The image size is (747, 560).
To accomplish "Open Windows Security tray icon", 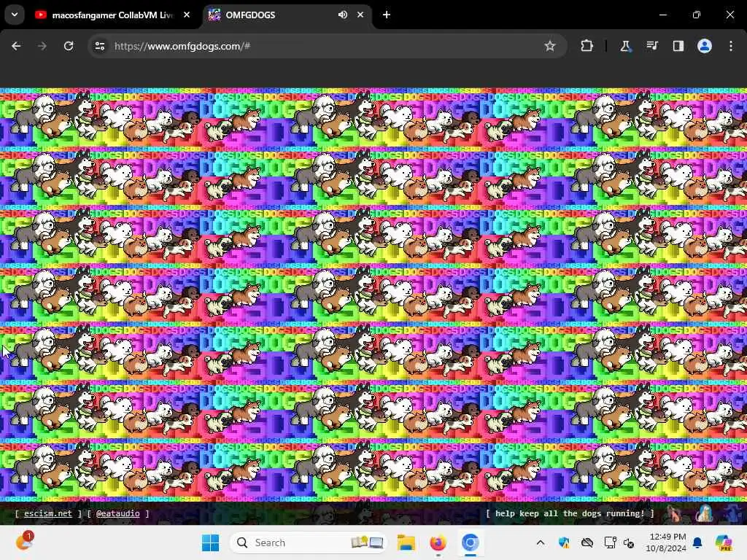I will coord(564,542).
